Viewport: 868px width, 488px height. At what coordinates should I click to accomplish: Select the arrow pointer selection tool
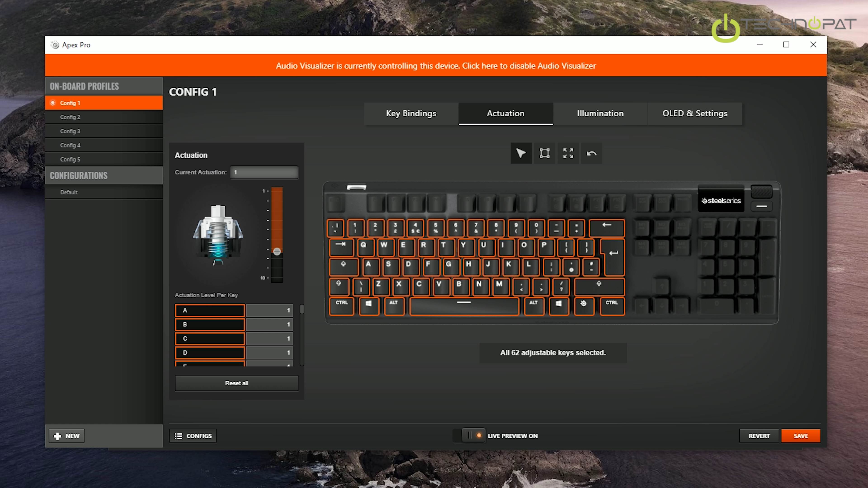click(x=521, y=153)
